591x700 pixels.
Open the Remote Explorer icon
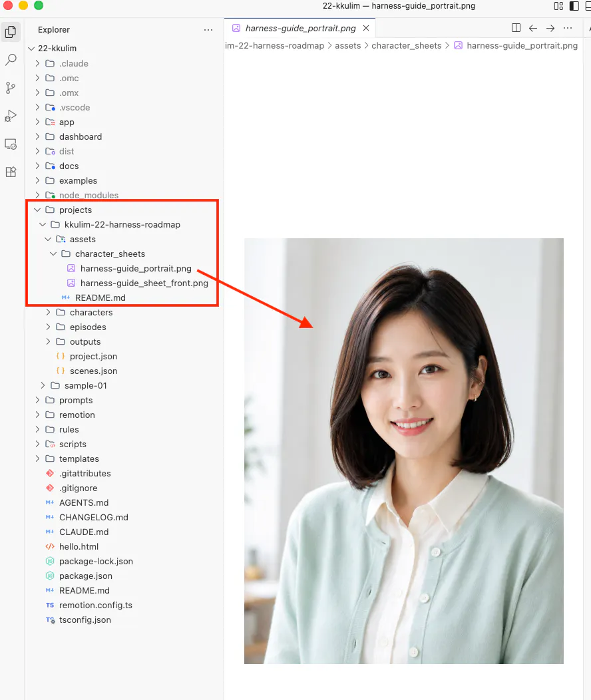(x=11, y=144)
